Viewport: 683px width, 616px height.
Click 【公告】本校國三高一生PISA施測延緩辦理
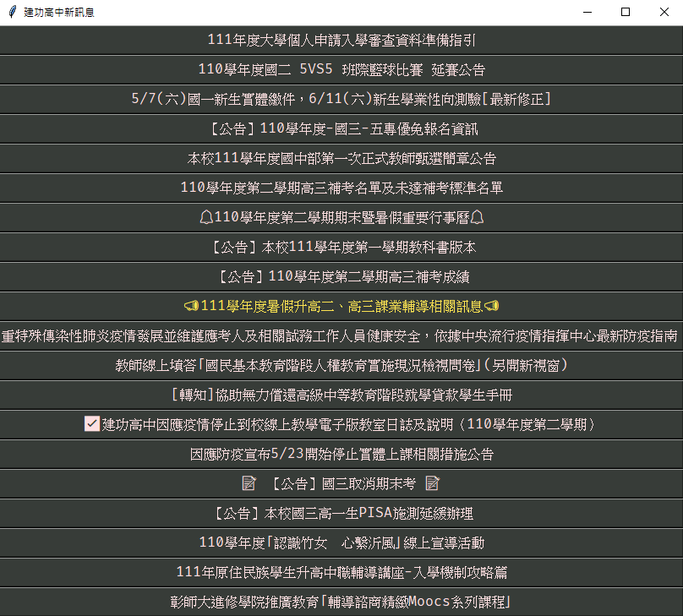tap(341, 514)
